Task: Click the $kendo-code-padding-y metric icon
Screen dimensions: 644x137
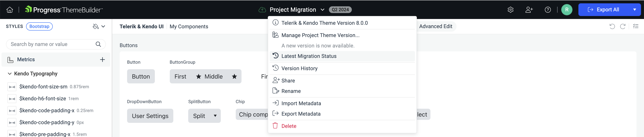Action: point(12,122)
